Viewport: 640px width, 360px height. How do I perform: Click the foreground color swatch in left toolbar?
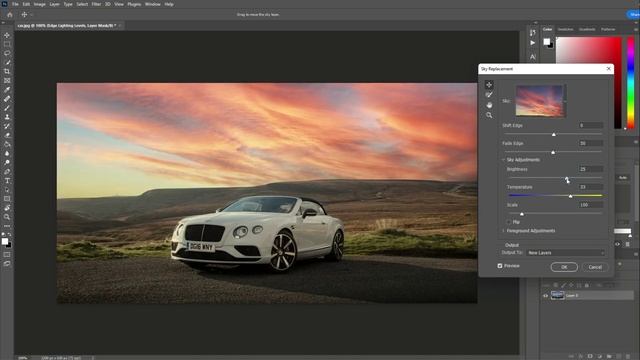pos(5,241)
